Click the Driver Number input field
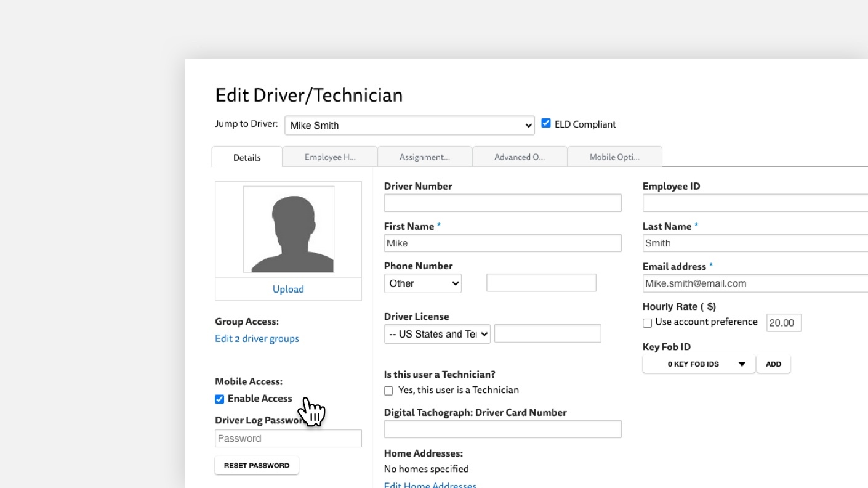The width and height of the screenshot is (868, 488). pos(502,203)
